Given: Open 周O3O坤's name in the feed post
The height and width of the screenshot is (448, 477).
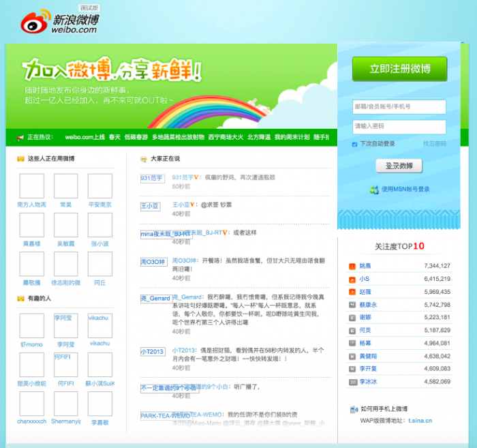Looking at the screenshot, I should [184, 261].
